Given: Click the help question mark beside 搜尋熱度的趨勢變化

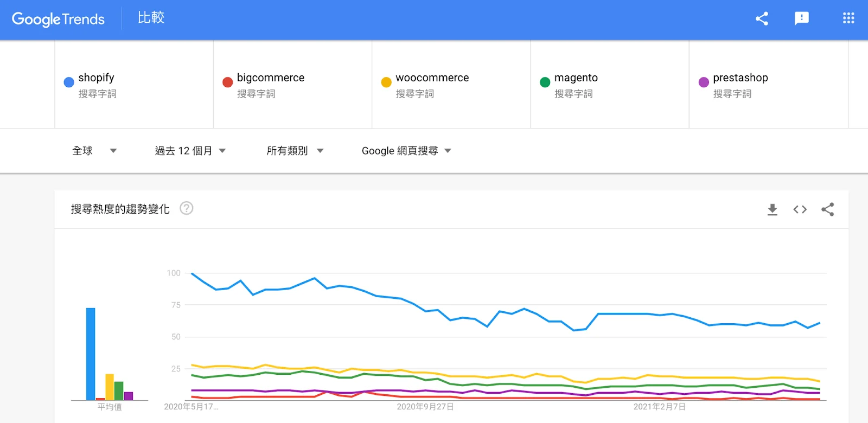Looking at the screenshot, I should click(186, 208).
